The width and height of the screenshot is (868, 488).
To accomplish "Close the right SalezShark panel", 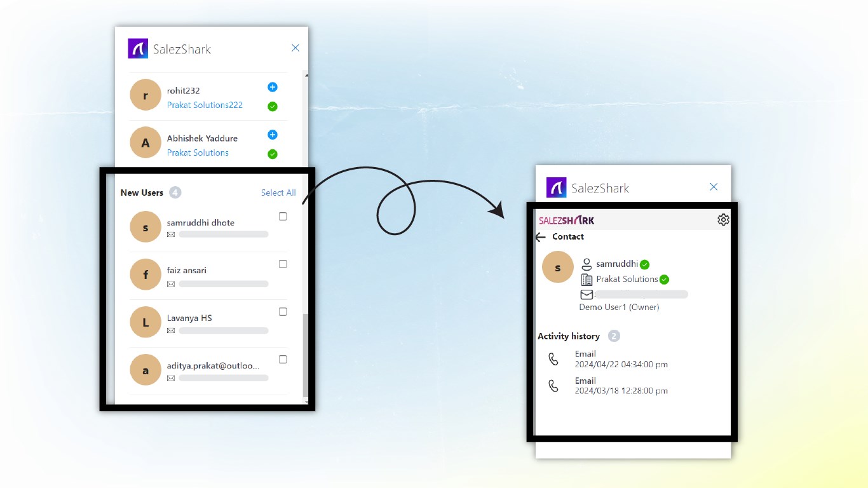I will click(x=714, y=187).
